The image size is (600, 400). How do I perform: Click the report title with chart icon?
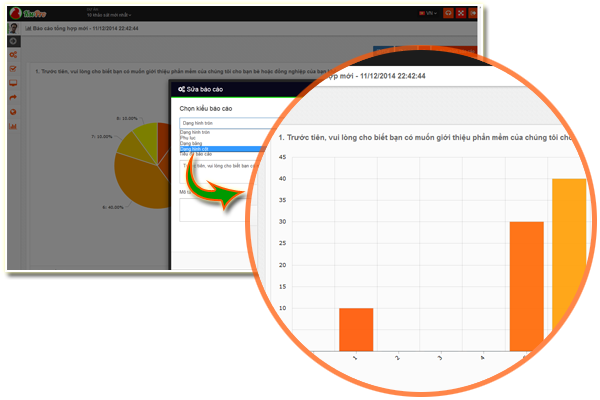pos(82,28)
